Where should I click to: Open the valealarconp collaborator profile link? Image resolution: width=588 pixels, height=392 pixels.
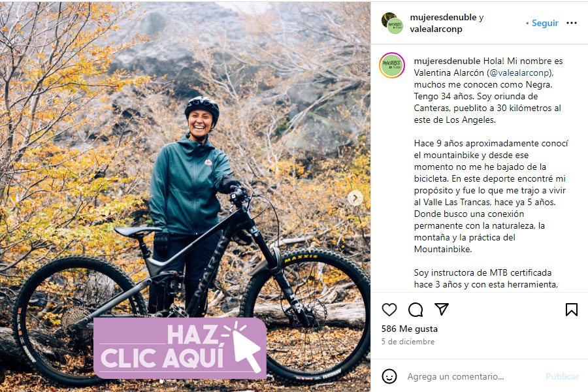(436, 29)
